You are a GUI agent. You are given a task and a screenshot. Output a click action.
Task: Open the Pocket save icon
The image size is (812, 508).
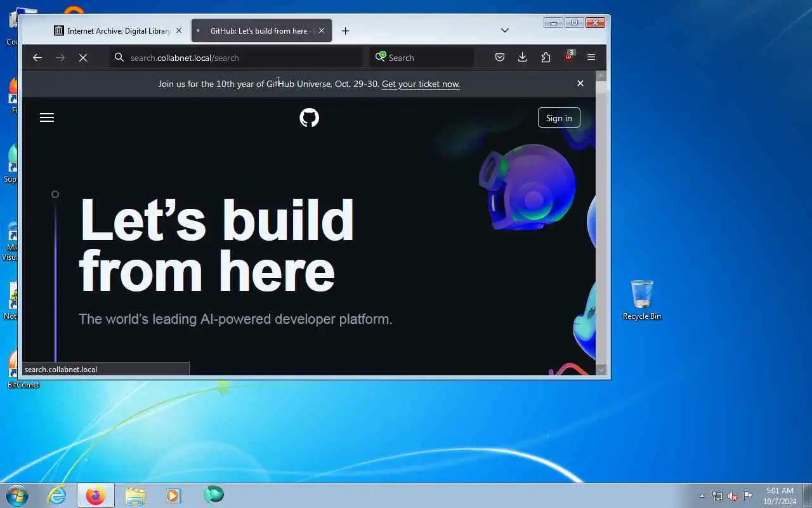click(x=500, y=58)
